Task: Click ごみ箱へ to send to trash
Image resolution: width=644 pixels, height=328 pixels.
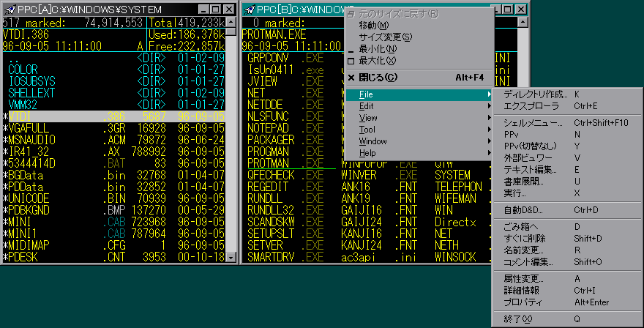Action: tap(521, 227)
